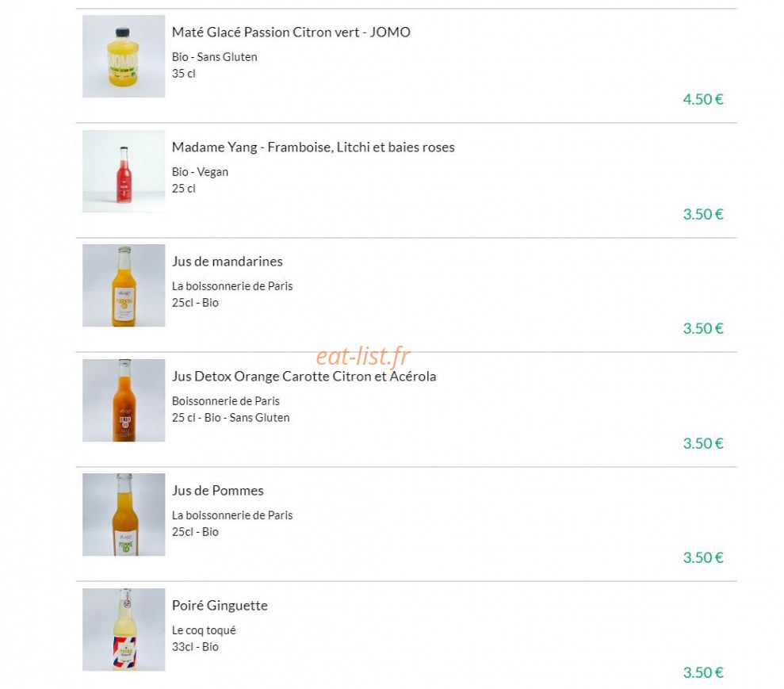The width and height of the screenshot is (784, 689).
Task: Click the 3.50 € price of Poiré Ginguette
Action: click(x=703, y=672)
